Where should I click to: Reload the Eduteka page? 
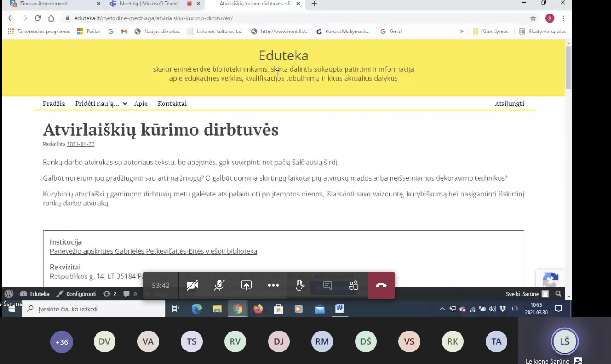[x=38, y=18]
